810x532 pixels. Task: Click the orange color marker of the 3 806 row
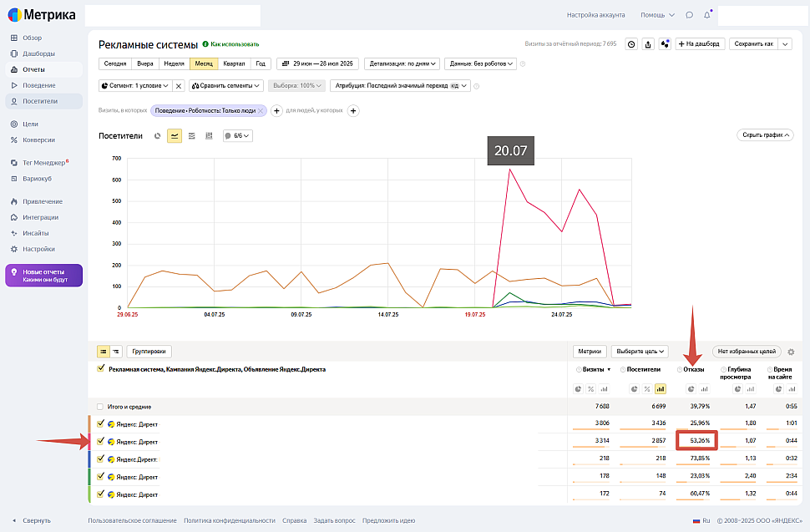[89, 424]
